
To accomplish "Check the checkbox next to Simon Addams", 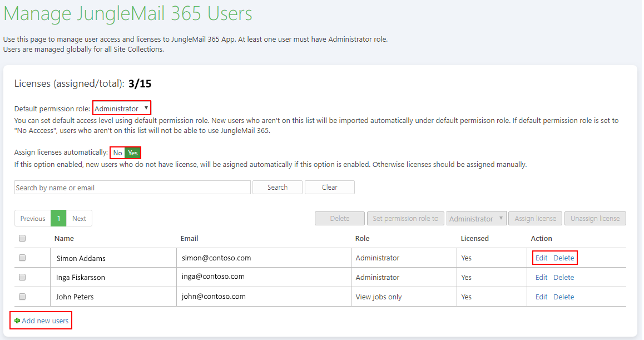I will pyautogui.click(x=22, y=257).
